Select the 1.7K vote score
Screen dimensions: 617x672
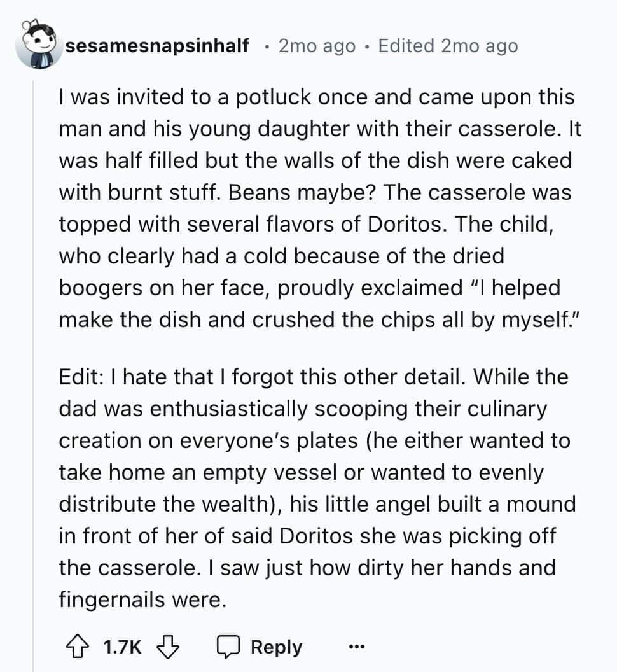point(122,647)
